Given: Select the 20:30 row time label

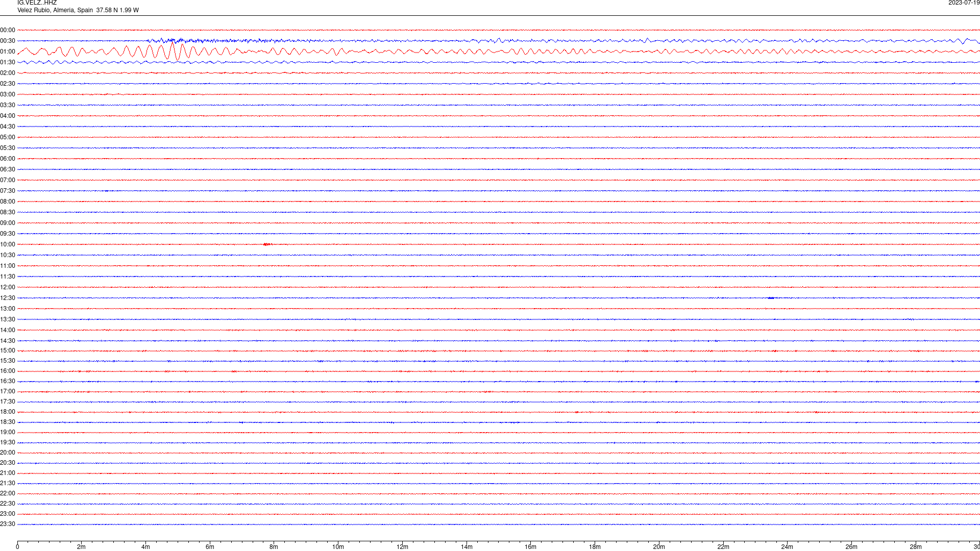Looking at the screenshot, I should click(8, 463).
